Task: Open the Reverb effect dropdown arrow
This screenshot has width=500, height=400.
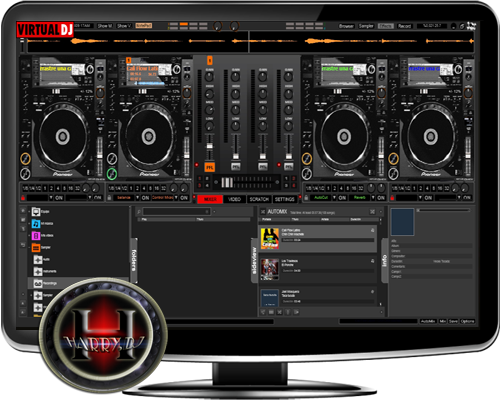Action: click(373, 198)
